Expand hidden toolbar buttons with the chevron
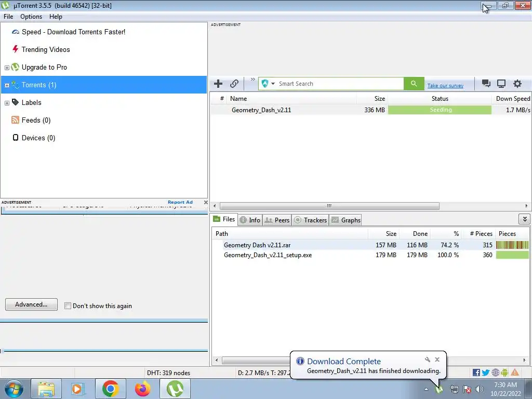This screenshot has height=399, width=532. click(x=253, y=79)
